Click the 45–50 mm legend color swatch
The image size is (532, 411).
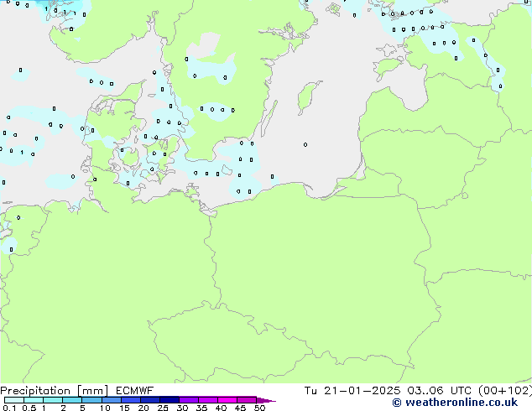pyautogui.click(x=247, y=400)
